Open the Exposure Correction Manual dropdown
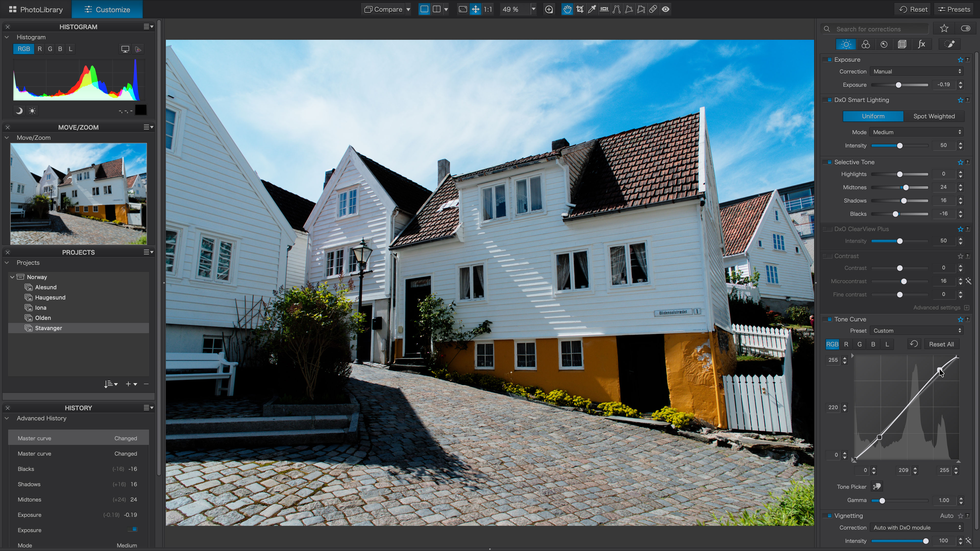The width and height of the screenshot is (980, 551). (917, 71)
